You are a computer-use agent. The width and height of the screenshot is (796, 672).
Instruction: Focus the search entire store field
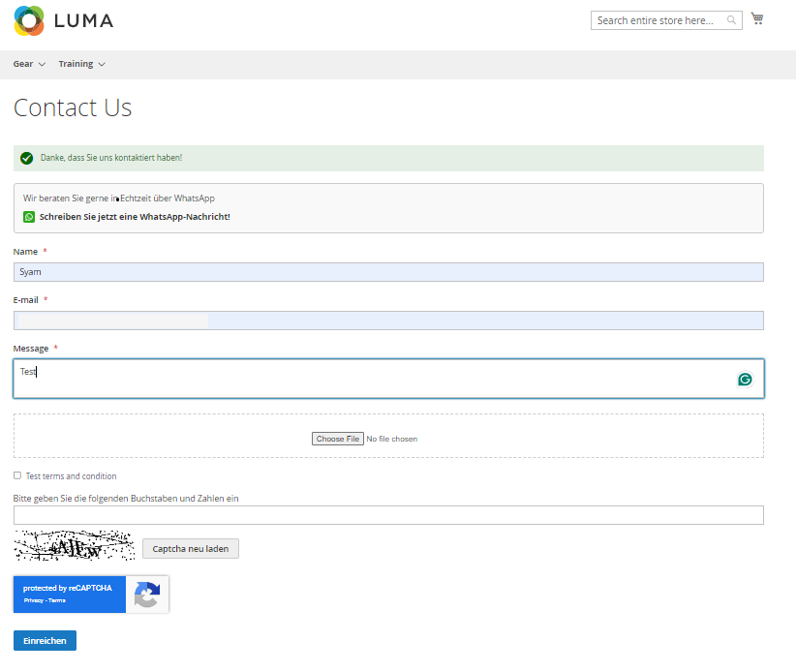click(x=657, y=20)
